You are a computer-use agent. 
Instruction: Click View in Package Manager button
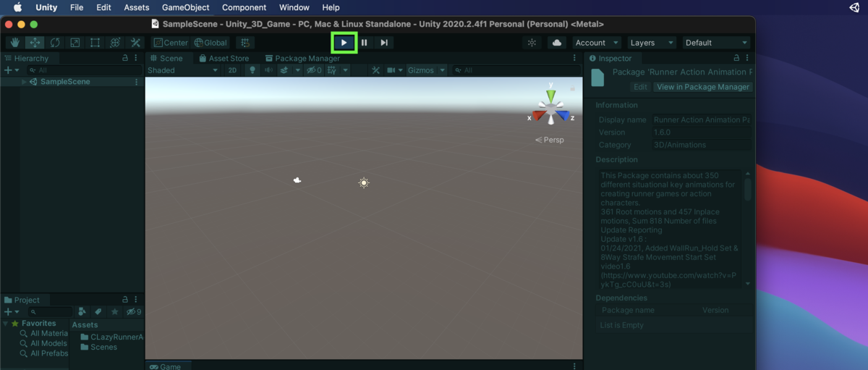tap(703, 87)
